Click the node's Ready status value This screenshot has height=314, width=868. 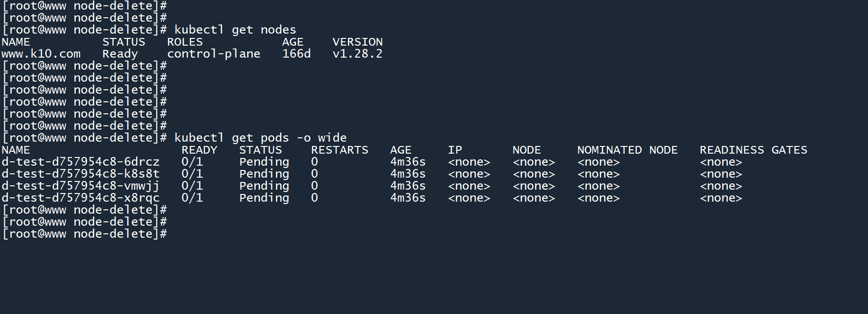[120, 54]
